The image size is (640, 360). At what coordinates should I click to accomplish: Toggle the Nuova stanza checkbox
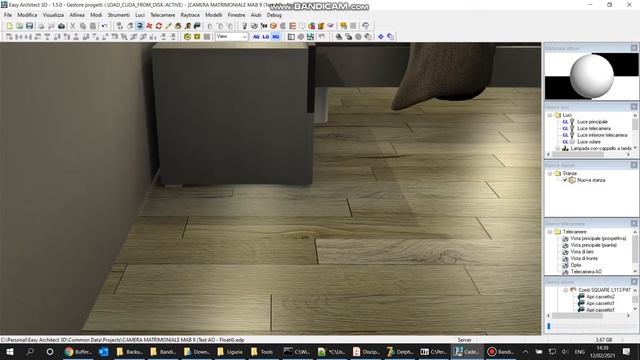pos(565,180)
